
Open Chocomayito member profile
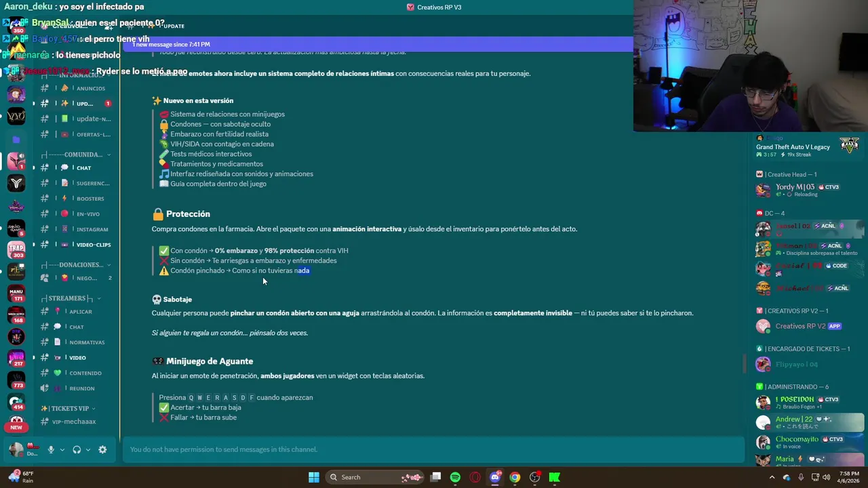click(x=810, y=442)
